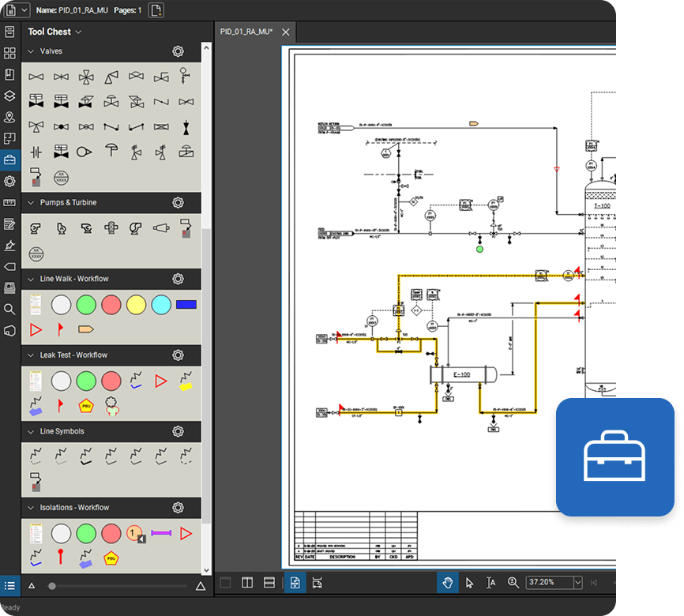Image resolution: width=684 pixels, height=616 pixels.
Task: Collapse the Valves section
Action: click(x=29, y=51)
